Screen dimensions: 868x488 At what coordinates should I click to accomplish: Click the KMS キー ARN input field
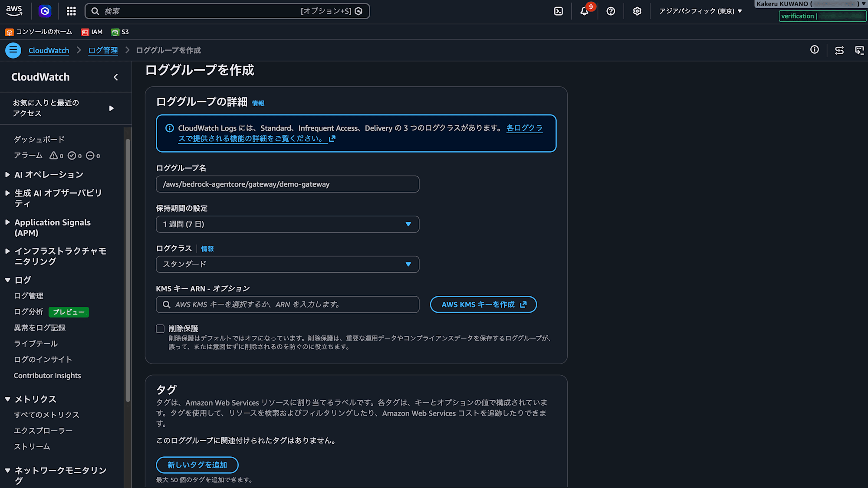tap(287, 305)
